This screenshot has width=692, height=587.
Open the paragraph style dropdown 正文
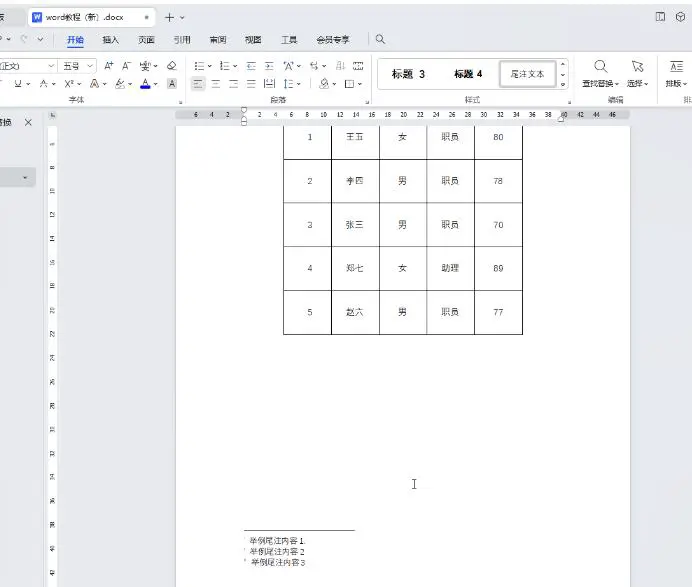click(51, 66)
